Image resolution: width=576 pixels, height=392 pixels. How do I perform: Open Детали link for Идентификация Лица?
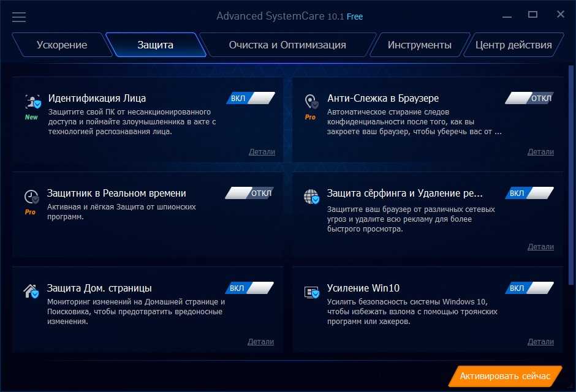[x=262, y=152]
